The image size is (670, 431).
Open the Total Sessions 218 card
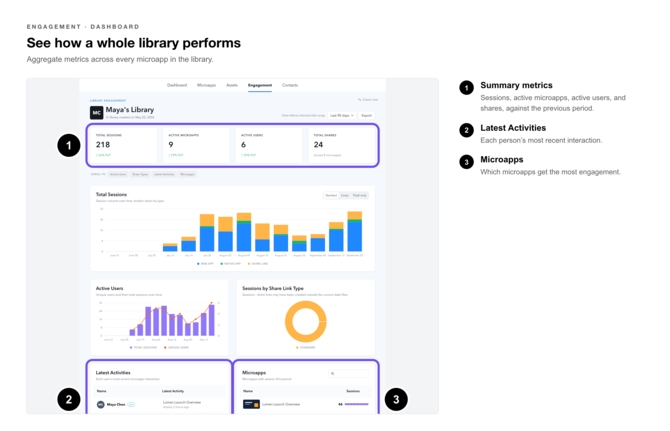click(123, 145)
